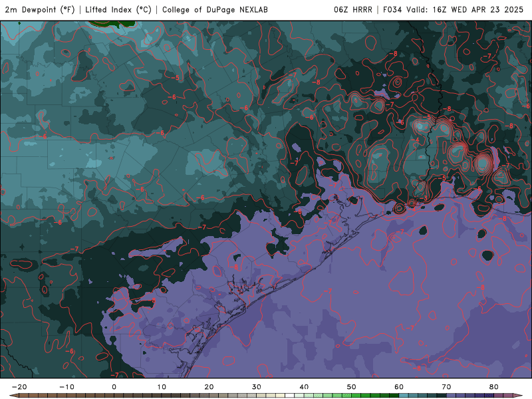
Task: Click the 80 tick label on the colorbar
Action: pos(494,387)
